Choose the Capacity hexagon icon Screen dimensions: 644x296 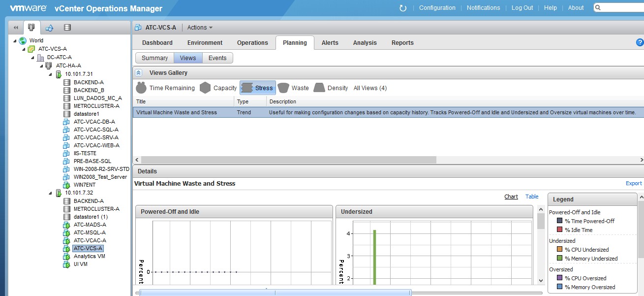pos(205,88)
